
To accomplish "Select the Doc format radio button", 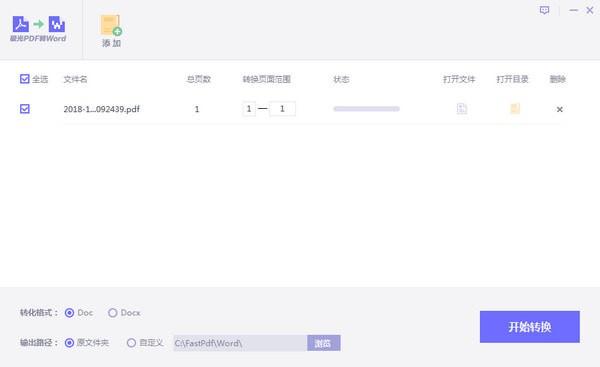I will click(x=69, y=313).
